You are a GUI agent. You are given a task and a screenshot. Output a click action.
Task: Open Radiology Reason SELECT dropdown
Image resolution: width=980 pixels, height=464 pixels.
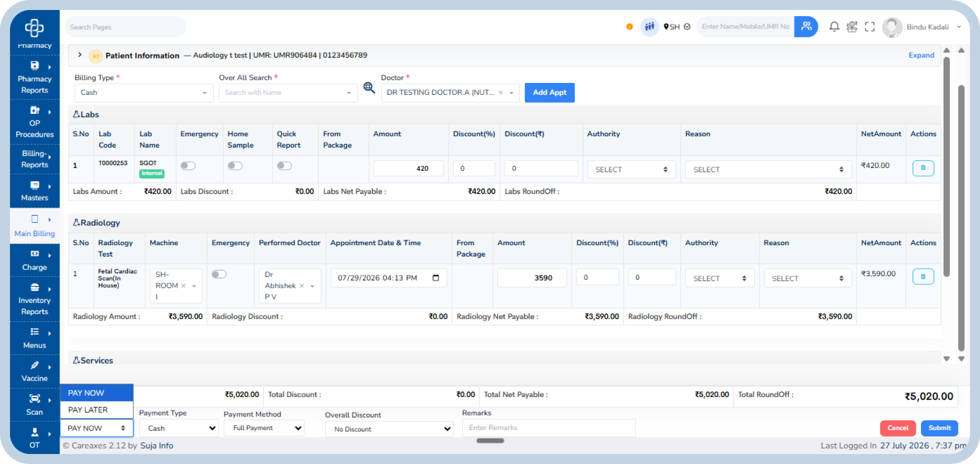click(x=807, y=278)
